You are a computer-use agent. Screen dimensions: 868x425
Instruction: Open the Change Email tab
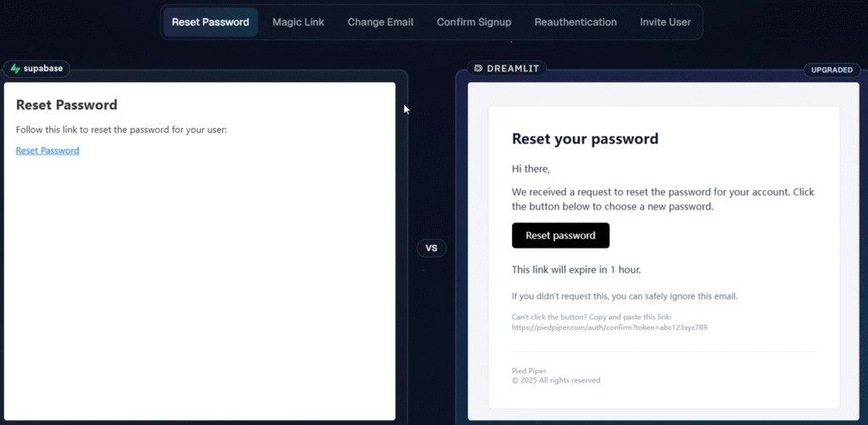(381, 22)
